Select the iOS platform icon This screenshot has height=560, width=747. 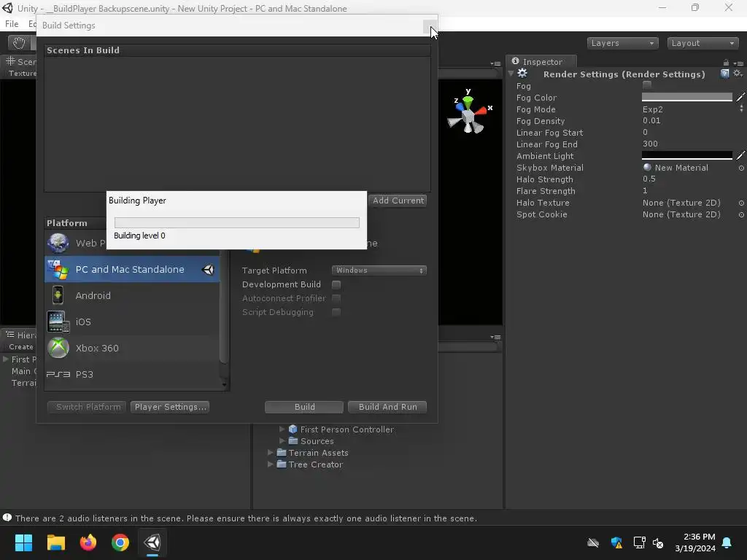pyautogui.click(x=58, y=322)
